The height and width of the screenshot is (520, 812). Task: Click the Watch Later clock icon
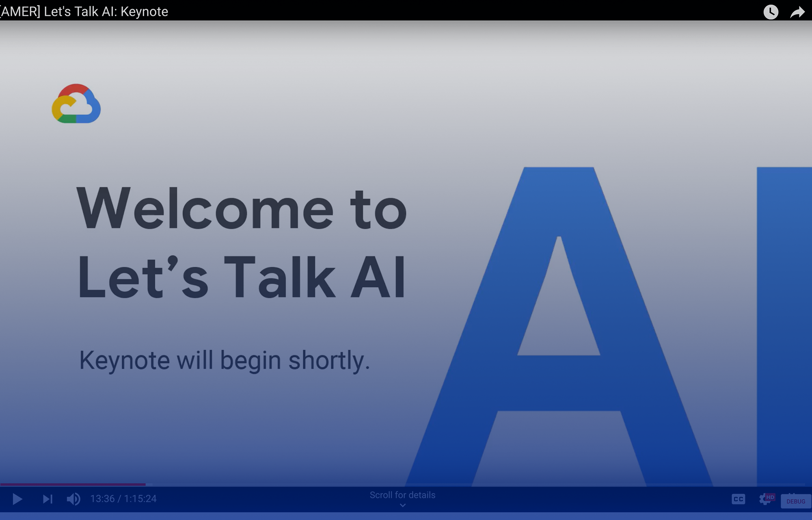click(771, 12)
